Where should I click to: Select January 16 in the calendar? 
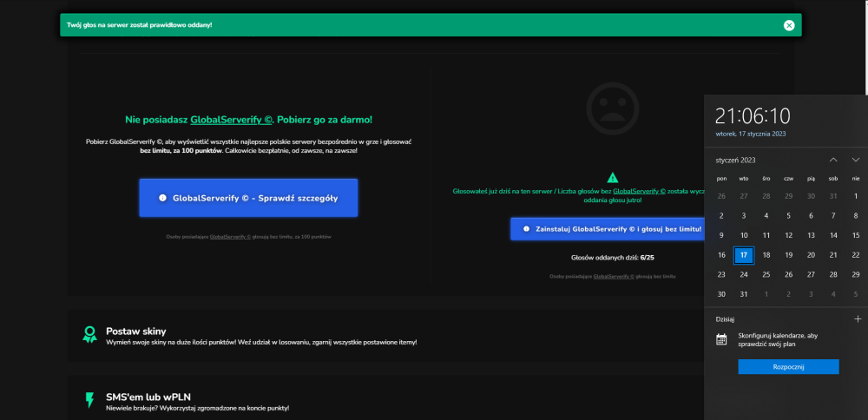click(721, 255)
